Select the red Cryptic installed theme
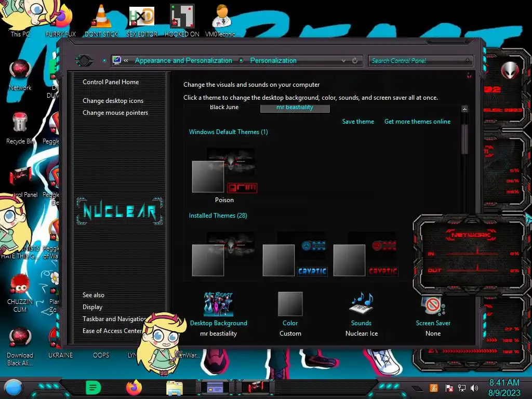The image size is (532, 399). click(365, 254)
